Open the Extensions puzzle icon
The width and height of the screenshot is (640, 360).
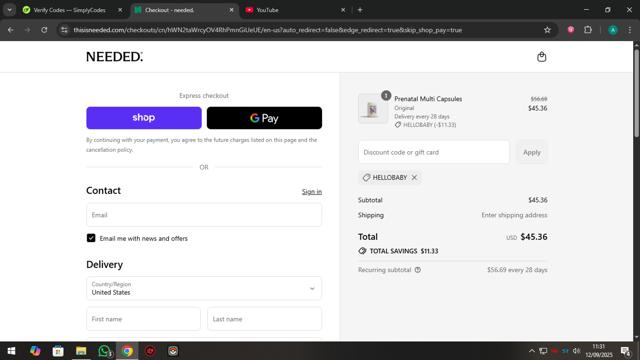pyautogui.click(x=588, y=30)
